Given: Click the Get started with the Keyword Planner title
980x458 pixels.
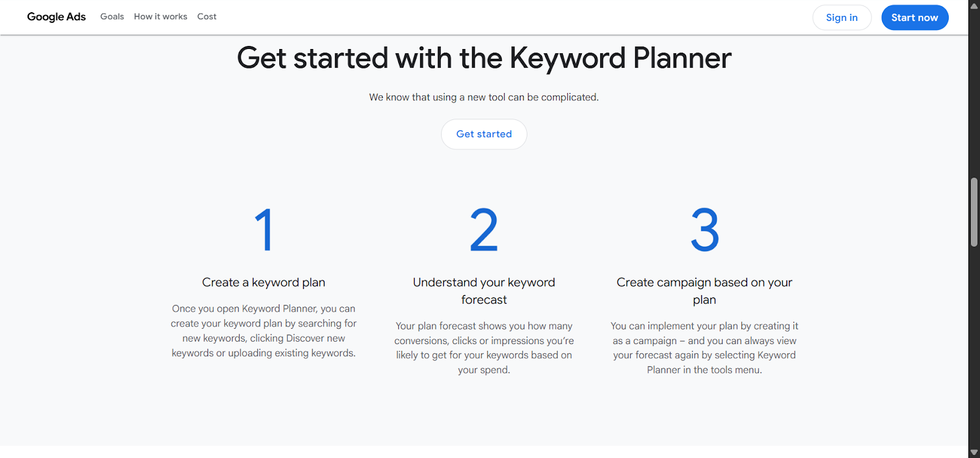Looking at the screenshot, I should [483, 58].
